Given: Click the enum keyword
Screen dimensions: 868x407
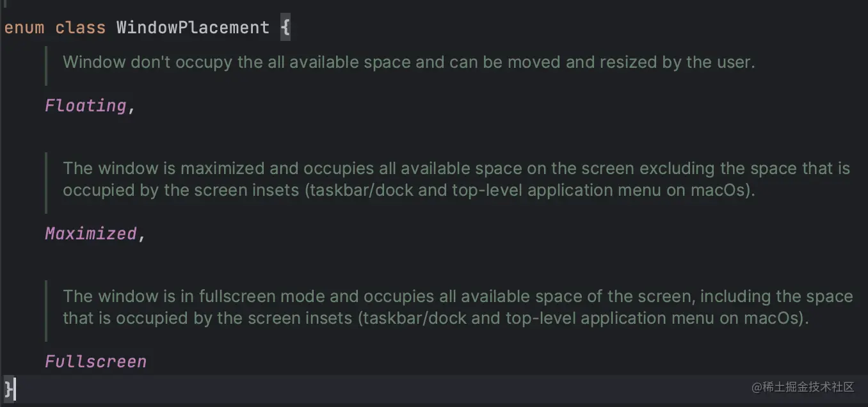Looking at the screenshot, I should point(24,28).
